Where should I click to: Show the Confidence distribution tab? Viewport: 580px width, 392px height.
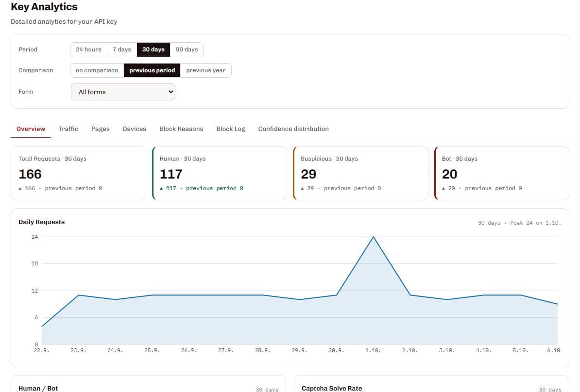pyautogui.click(x=293, y=129)
